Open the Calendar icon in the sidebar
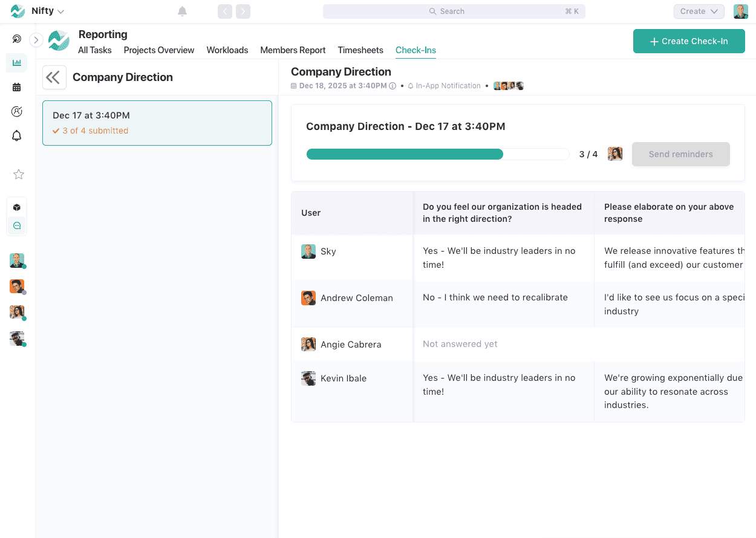This screenshot has width=756, height=538. point(16,87)
